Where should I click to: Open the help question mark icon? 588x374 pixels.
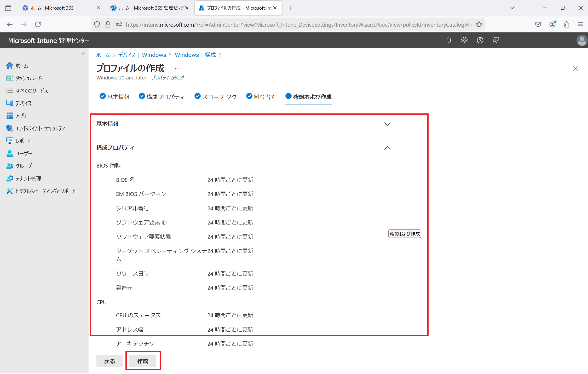tap(480, 40)
